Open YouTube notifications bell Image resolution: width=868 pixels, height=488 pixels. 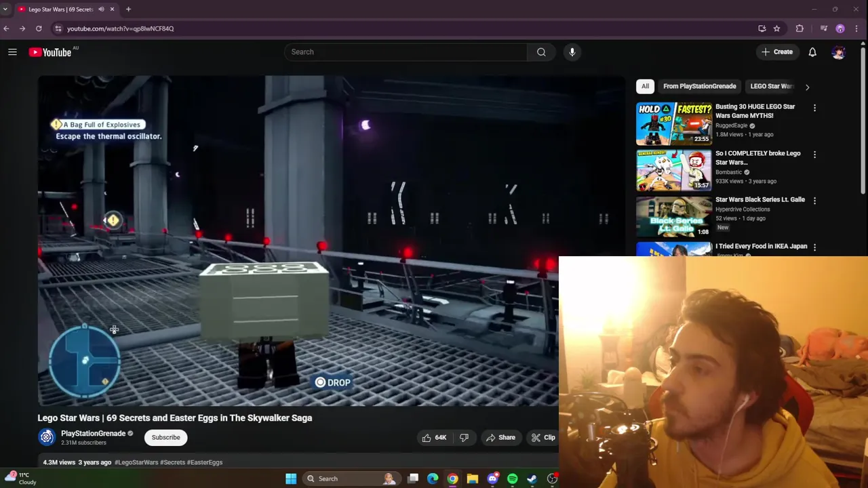tap(812, 52)
